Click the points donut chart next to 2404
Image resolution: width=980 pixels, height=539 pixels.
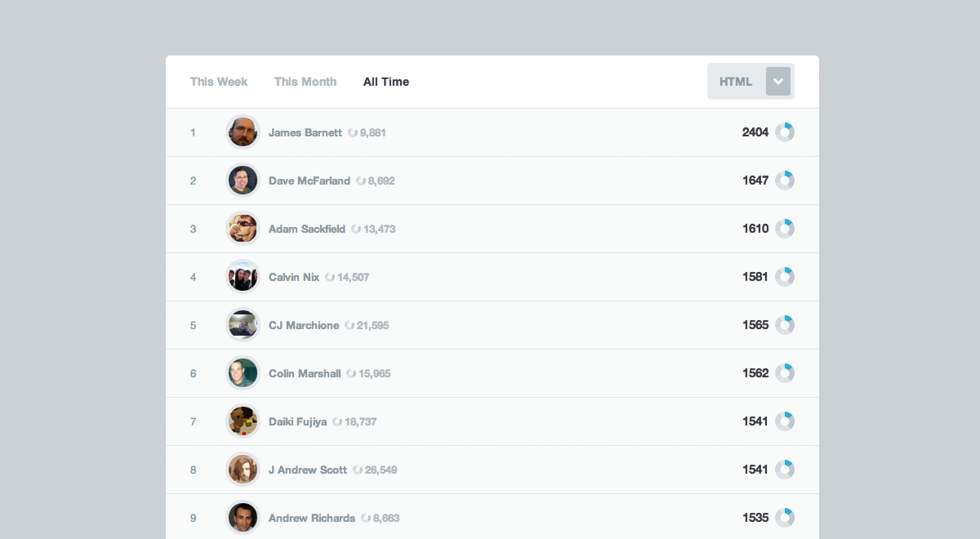785,132
